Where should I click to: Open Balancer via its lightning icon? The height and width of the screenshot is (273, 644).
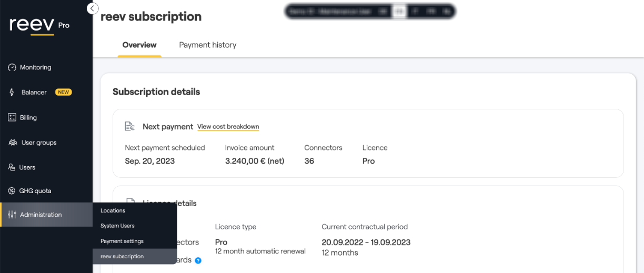pyautogui.click(x=12, y=92)
